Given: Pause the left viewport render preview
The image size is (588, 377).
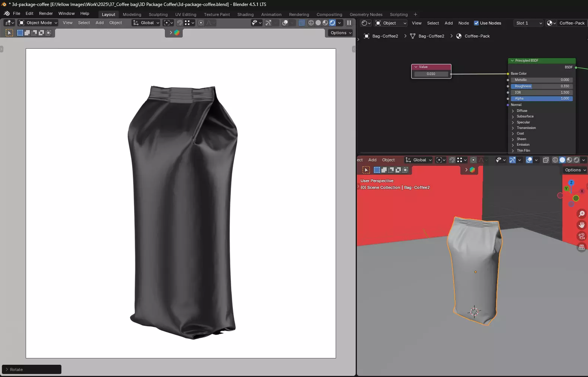Looking at the screenshot, I should point(349,23).
